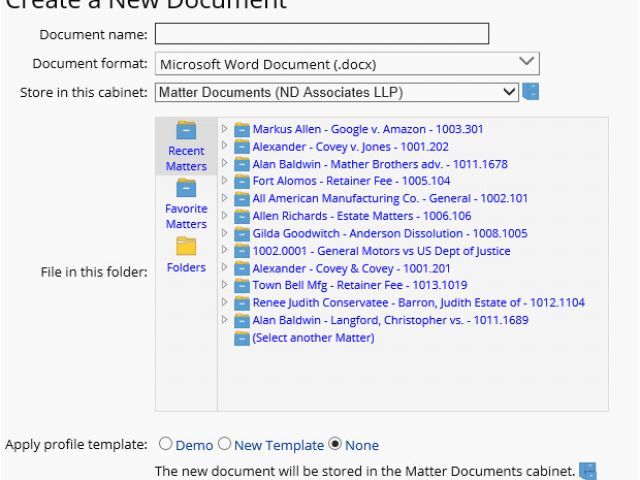Image resolution: width=640 pixels, height=480 pixels.
Task: Click folder icon for General Motors vs US Dept
Action: pyautogui.click(x=242, y=251)
